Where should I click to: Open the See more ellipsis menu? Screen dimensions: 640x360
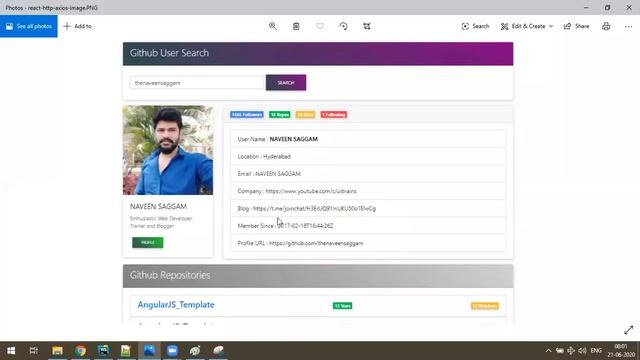[x=628, y=26]
